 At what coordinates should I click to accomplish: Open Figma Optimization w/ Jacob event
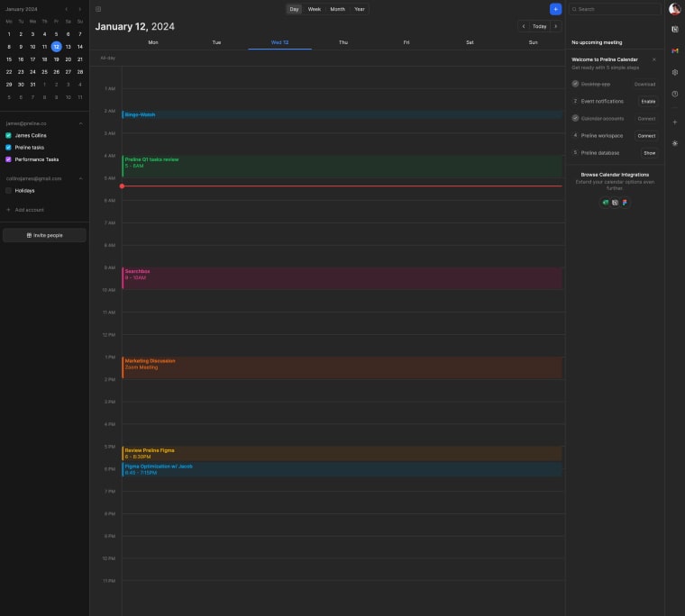(x=342, y=469)
